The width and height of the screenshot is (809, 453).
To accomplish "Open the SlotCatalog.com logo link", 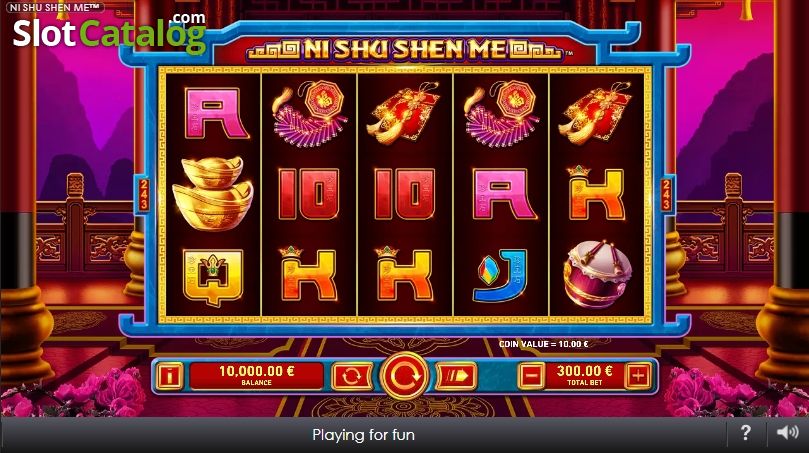I will (x=109, y=33).
